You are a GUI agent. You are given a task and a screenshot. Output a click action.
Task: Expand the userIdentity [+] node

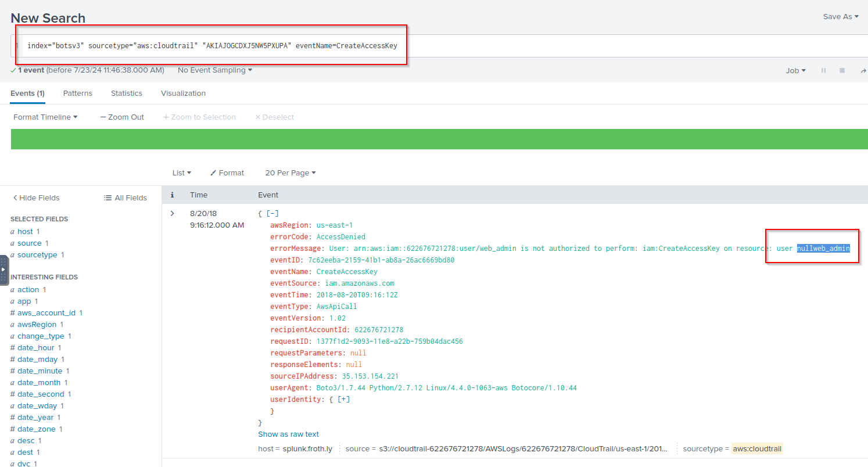344,399
